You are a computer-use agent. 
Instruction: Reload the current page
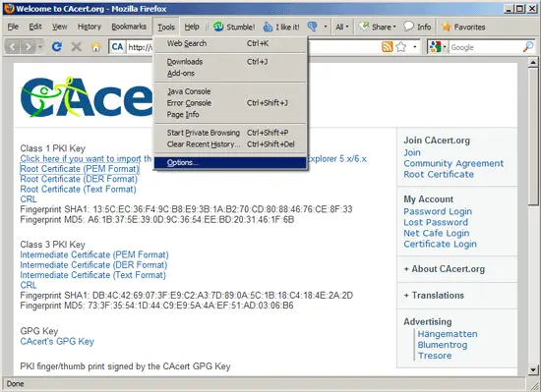(x=57, y=46)
